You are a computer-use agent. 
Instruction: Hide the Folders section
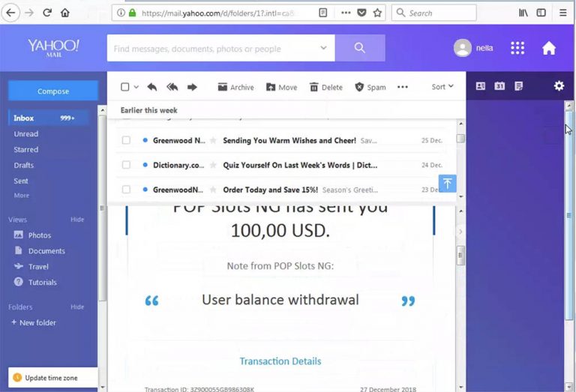[77, 307]
